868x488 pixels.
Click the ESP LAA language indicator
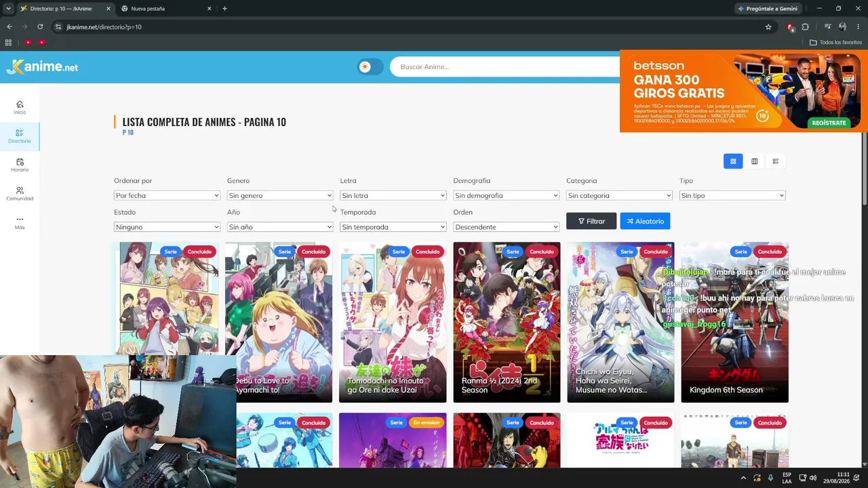tap(787, 478)
